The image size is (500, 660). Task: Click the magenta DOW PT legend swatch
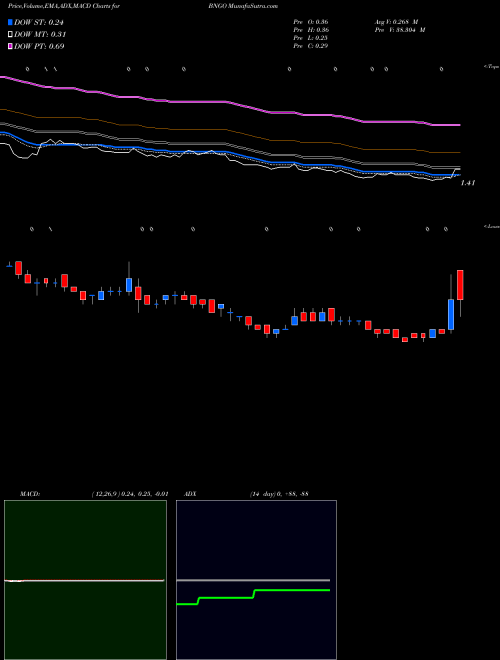(x=10, y=46)
